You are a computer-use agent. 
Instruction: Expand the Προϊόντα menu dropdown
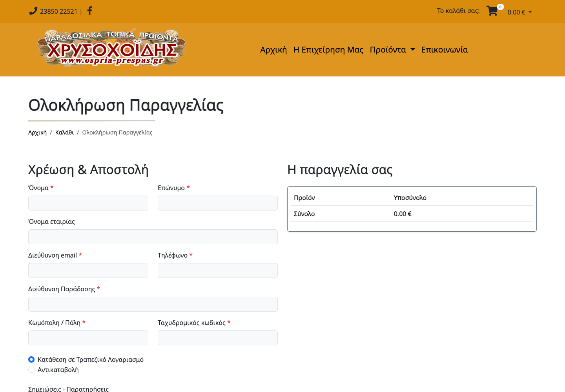pyautogui.click(x=392, y=50)
